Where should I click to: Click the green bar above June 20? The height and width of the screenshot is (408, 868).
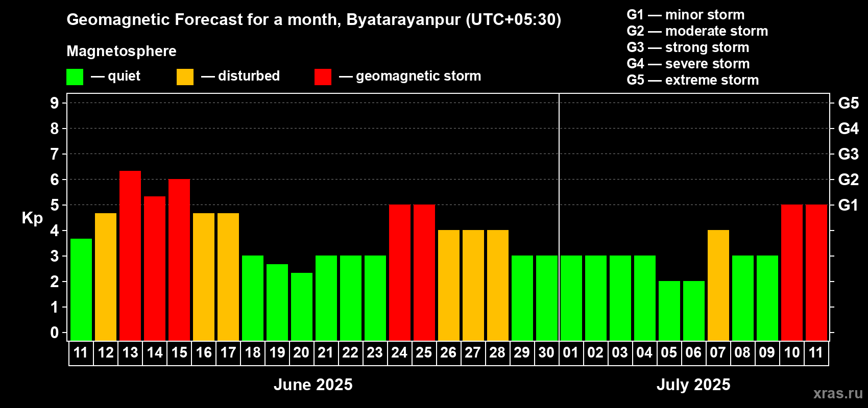tap(302, 307)
